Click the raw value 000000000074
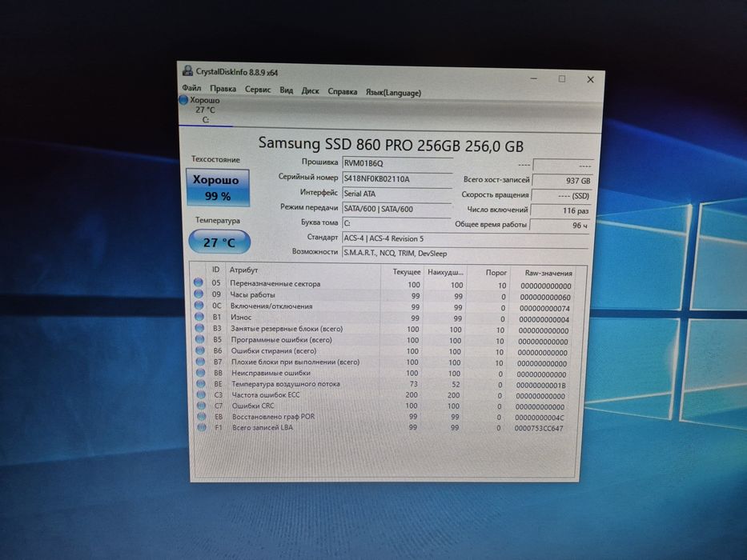Image resolution: width=747 pixels, height=560 pixels. tap(544, 308)
